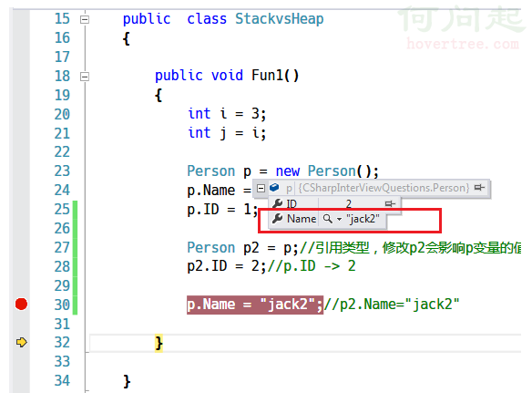Pin the p data tip to source
The height and width of the screenshot is (393, 532).
tap(479, 188)
